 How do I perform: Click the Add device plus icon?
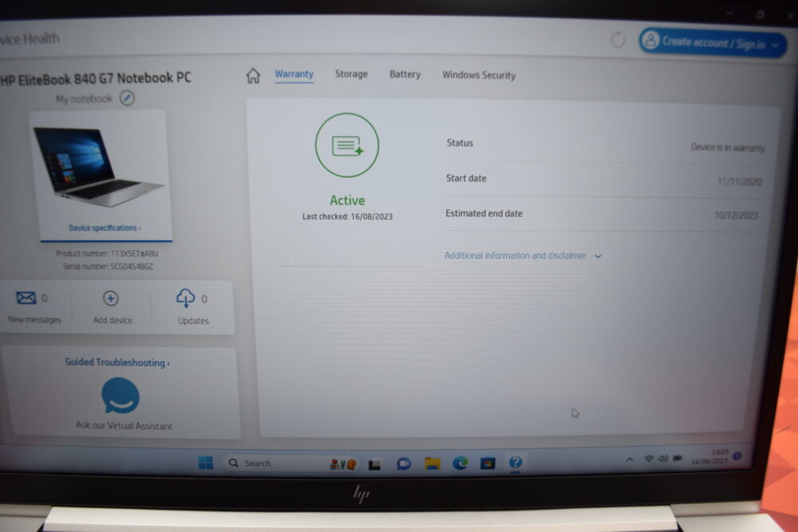point(111,298)
